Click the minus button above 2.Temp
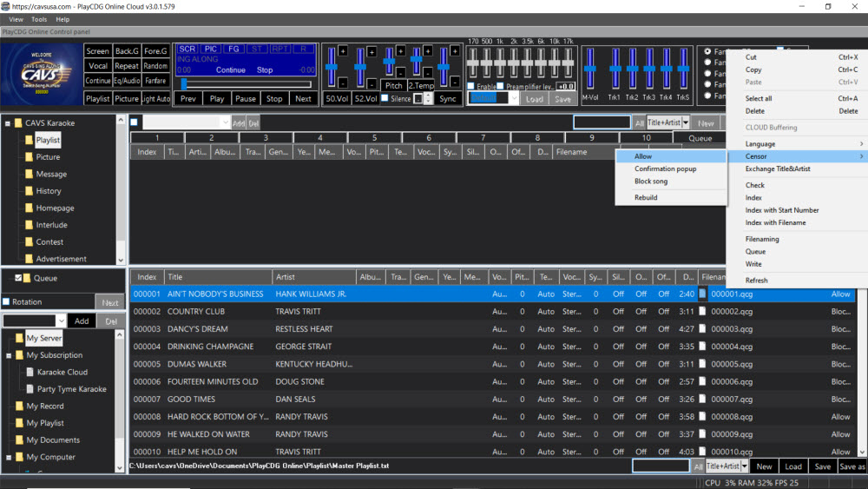The height and width of the screenshot is (489, 868). [428, 73]
